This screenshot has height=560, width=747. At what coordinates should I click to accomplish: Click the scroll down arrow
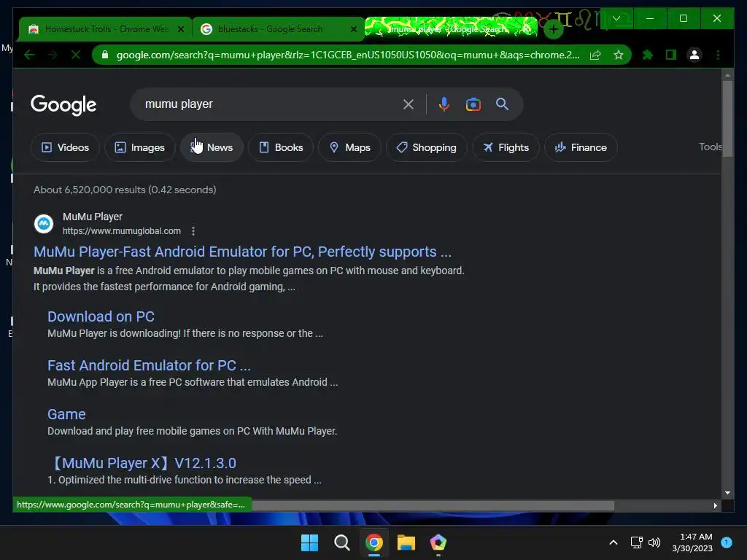pos(727,494)
